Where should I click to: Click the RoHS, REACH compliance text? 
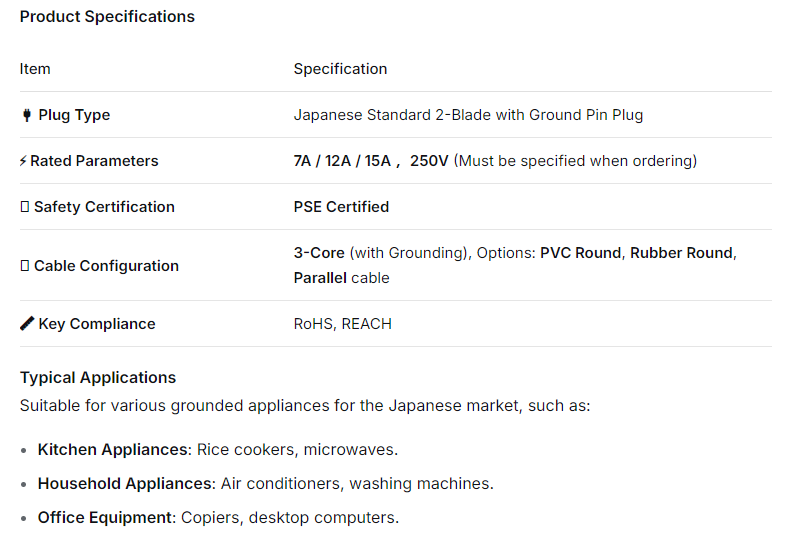click(x=342, y=324)
